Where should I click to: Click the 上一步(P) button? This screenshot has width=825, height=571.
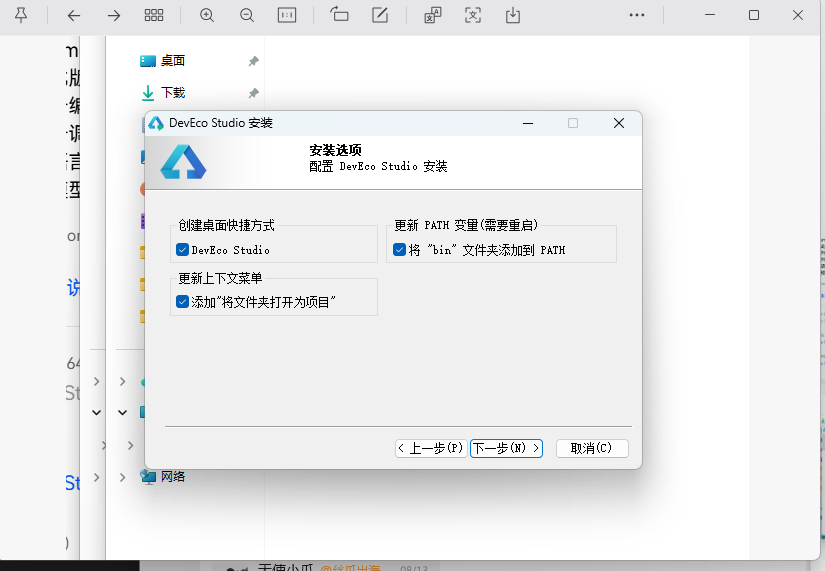[x=431, y=448]
